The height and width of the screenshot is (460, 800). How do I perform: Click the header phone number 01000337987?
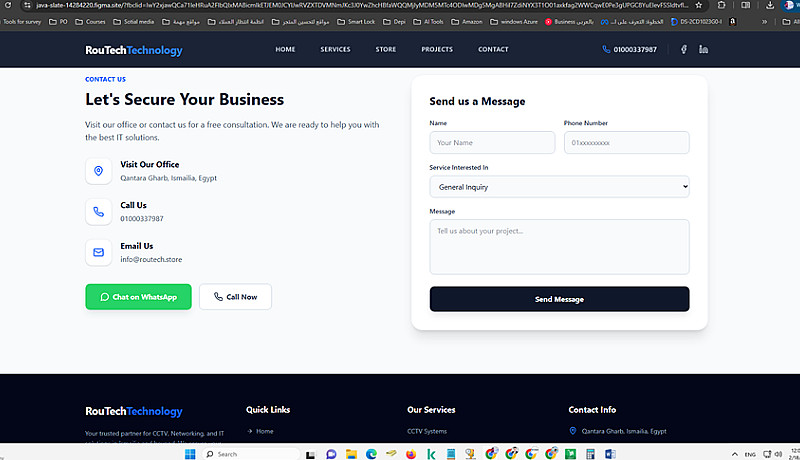point(635,49)
